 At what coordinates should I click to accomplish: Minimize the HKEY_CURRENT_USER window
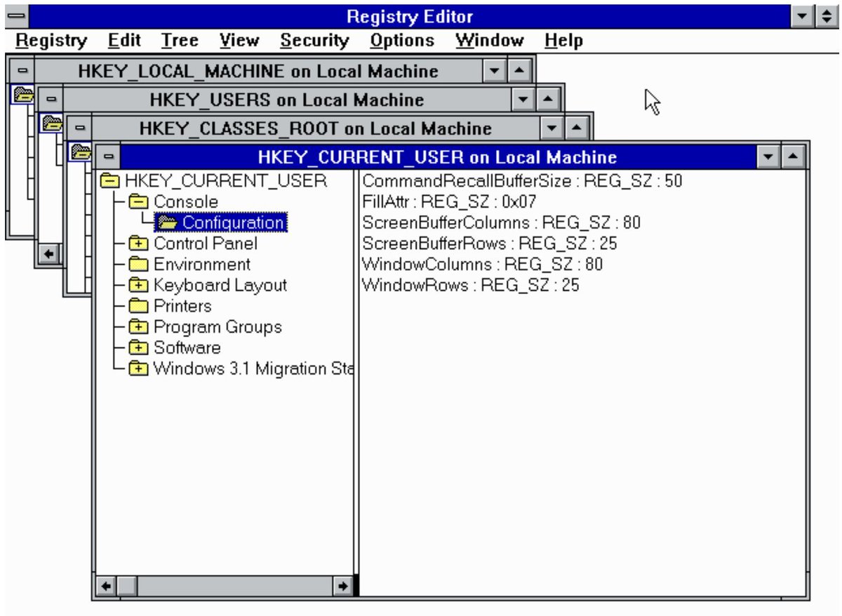point(770,157)
